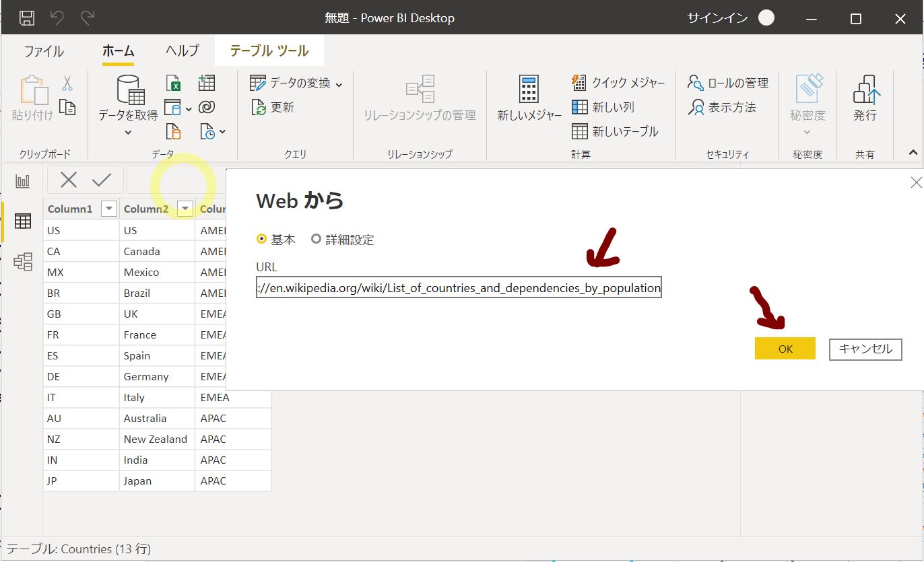Click サインイン sign-in link
Screen dimensions: 924x562
pyautogui.click(x=717, y=18)
